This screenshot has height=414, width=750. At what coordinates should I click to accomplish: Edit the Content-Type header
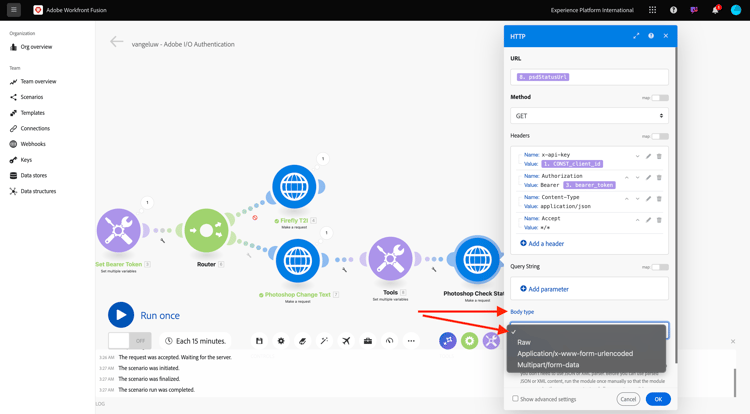(648, 198)
